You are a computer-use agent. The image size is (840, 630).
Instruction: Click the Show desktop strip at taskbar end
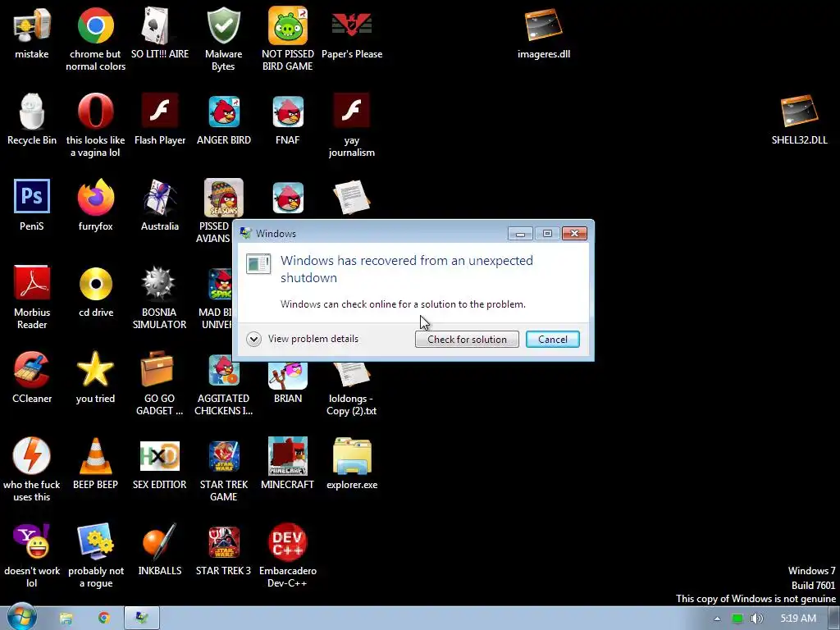(834, 619)
